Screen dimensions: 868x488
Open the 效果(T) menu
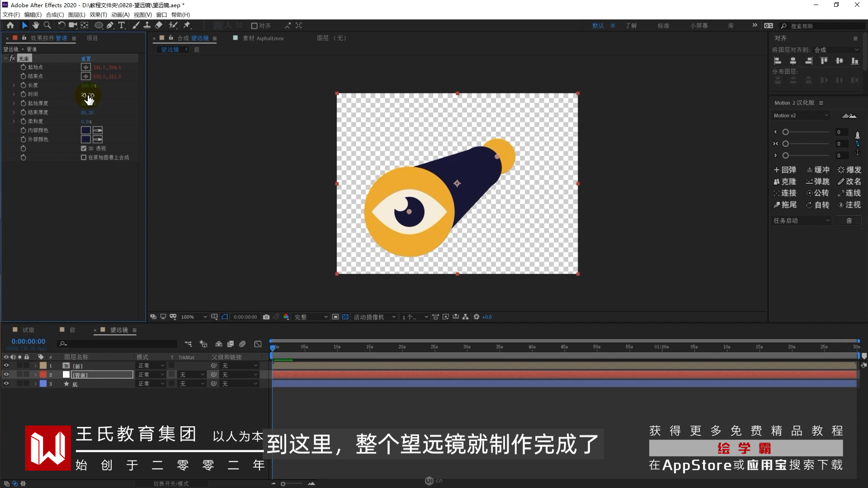point(98,14)
